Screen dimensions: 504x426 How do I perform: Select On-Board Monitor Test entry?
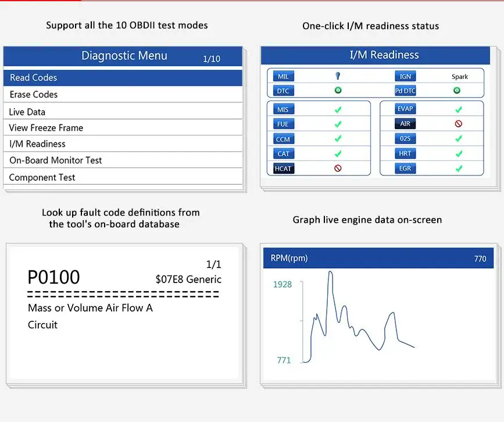point(123,160)
